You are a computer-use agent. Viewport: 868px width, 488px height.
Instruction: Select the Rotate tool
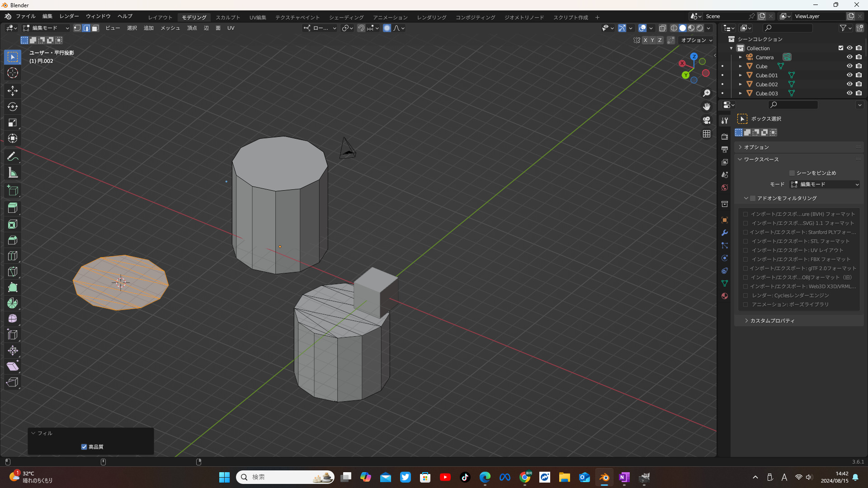pos(13,107)
